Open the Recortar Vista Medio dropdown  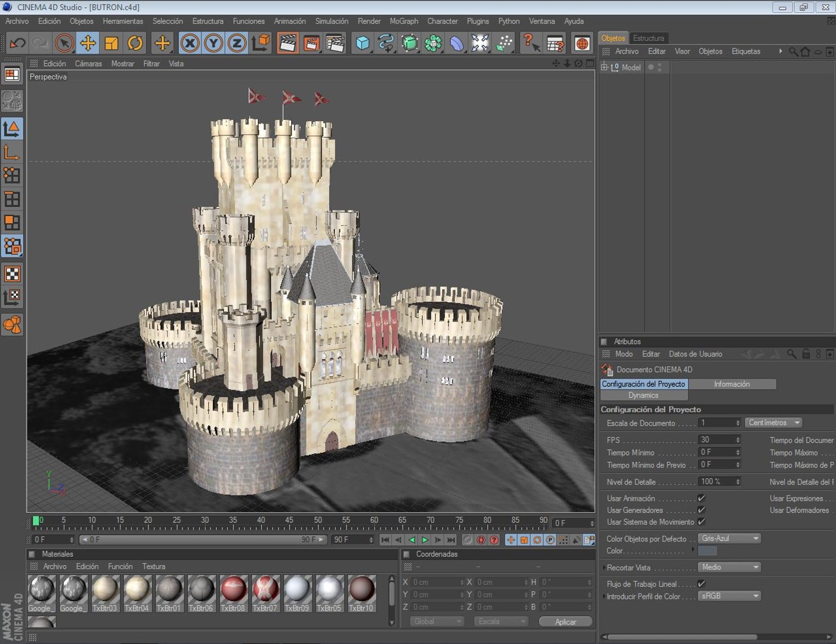[x=730, y=567]
